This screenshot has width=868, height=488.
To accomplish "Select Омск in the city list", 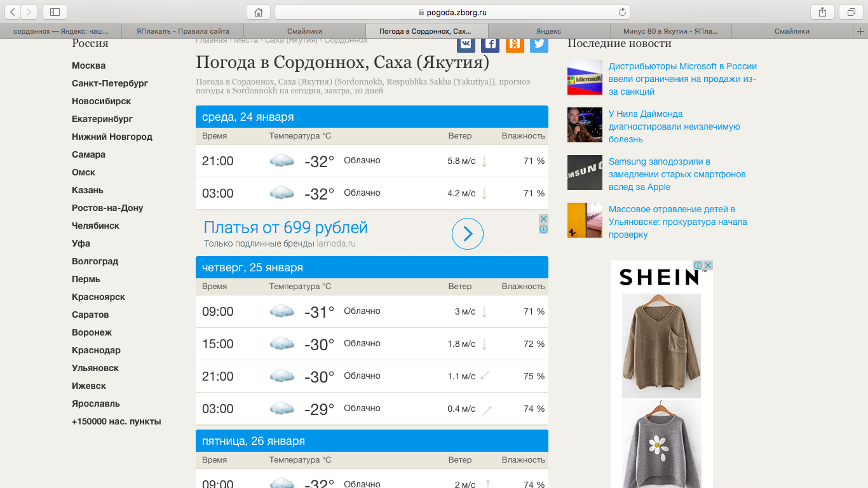I will point(83,172).
